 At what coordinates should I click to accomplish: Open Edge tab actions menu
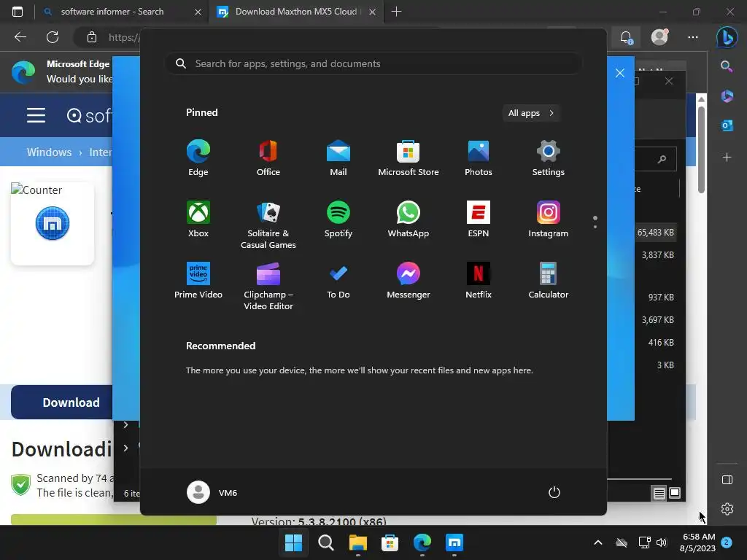click(x=18, y=12)
